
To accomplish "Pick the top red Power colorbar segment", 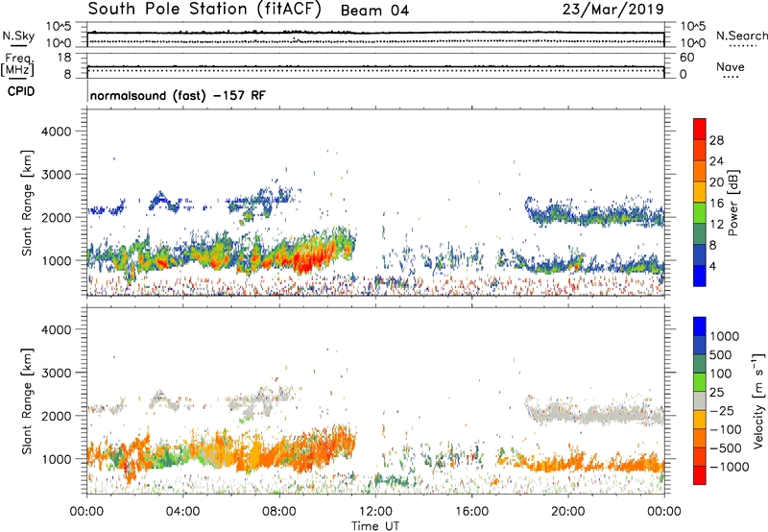I will tap(700, 129).
